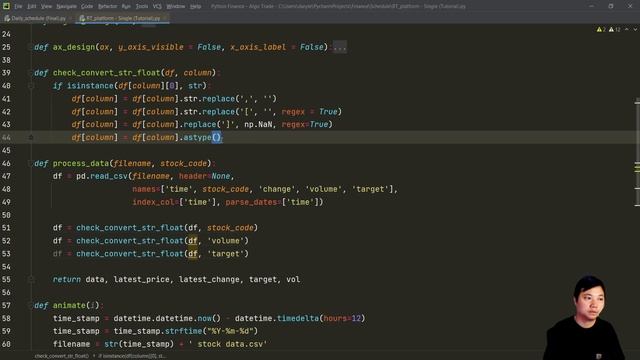Open the Refactor menu
Image resolution: width=640 pixels, height=360 pixels.
pyautogui.click(x=107, y=7)
